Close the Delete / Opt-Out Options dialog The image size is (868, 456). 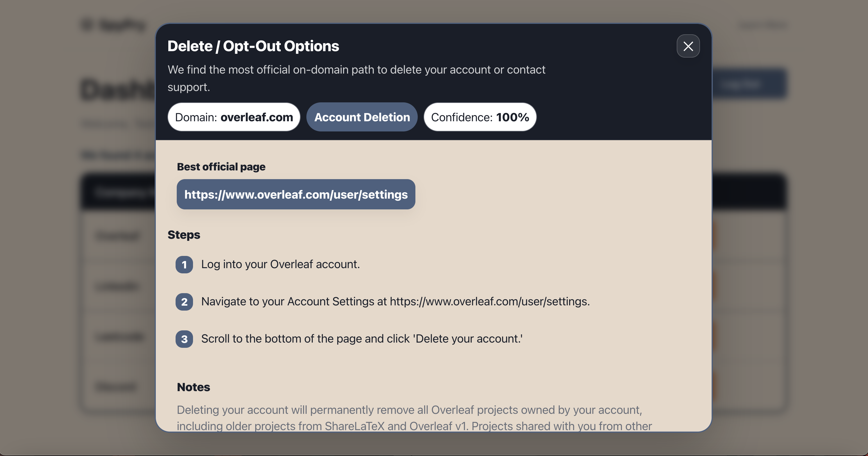tap(688, 46)
